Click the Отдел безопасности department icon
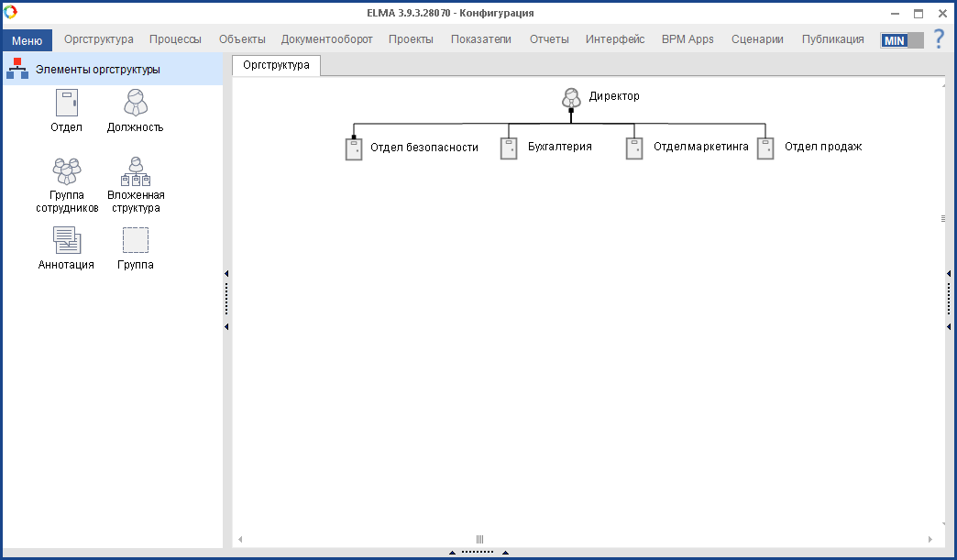Screen dimensions: 957x560 354,148
